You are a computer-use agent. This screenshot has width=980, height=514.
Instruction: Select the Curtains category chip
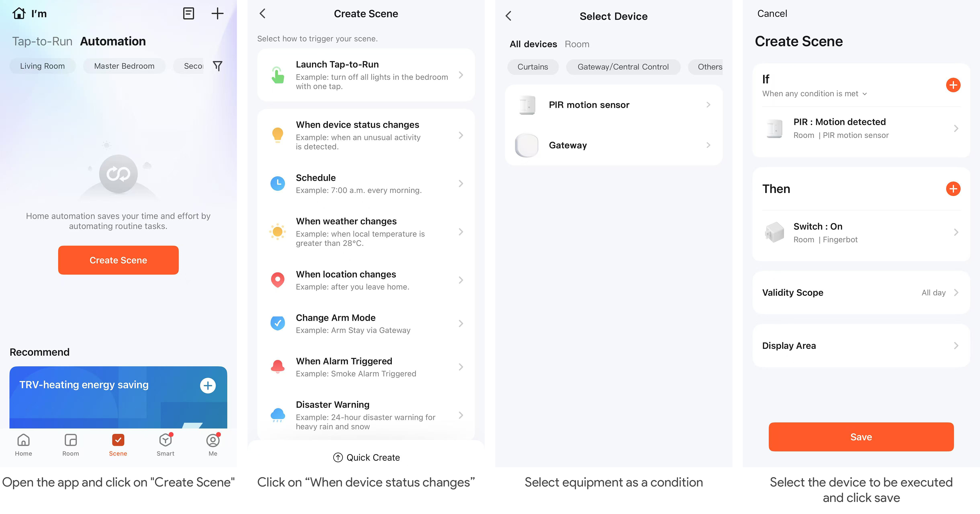533,67
